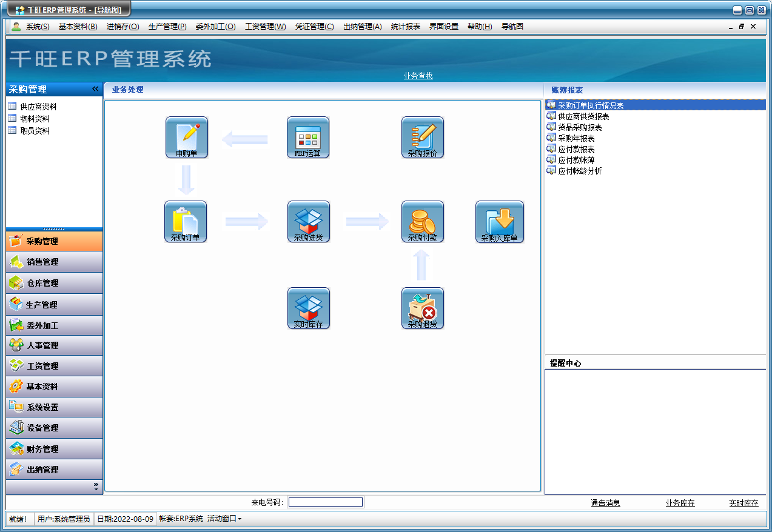Open 物料资料 in the left list
The width and height of the screenshot is (772, 532).
point(35,119)
